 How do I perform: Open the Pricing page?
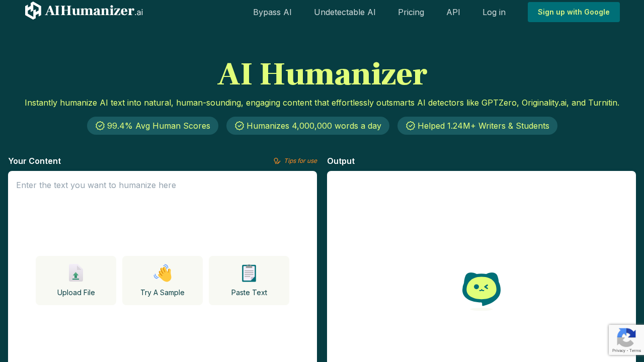click(411, 12)
